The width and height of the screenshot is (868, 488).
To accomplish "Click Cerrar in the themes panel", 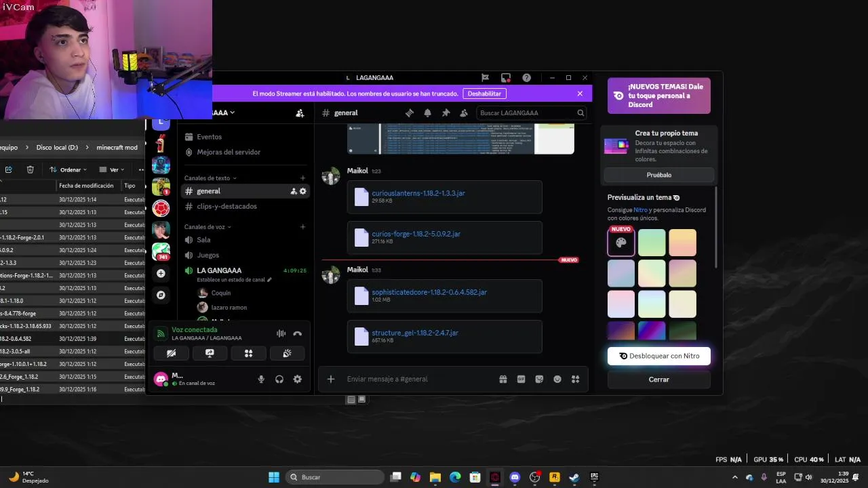I will click(659, 380).
